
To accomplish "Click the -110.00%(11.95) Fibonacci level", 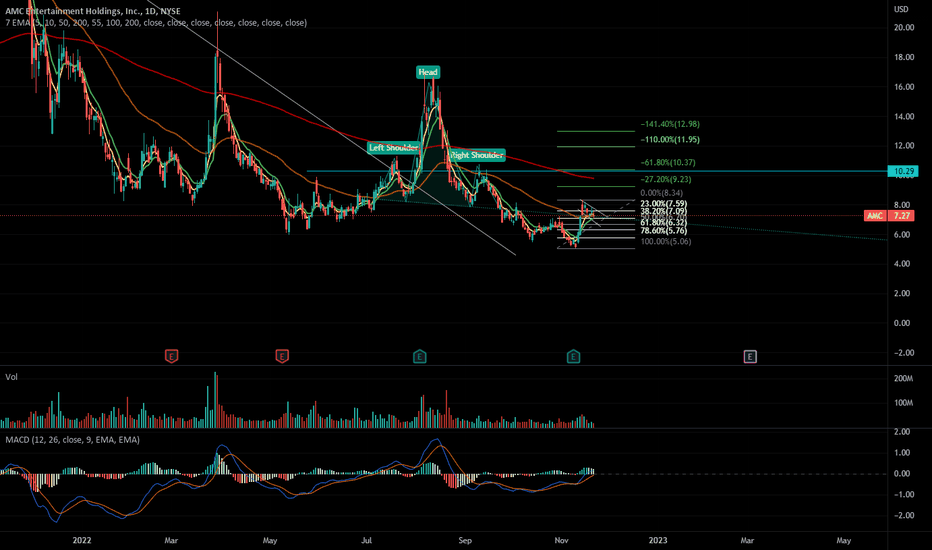I will point(670,140).
